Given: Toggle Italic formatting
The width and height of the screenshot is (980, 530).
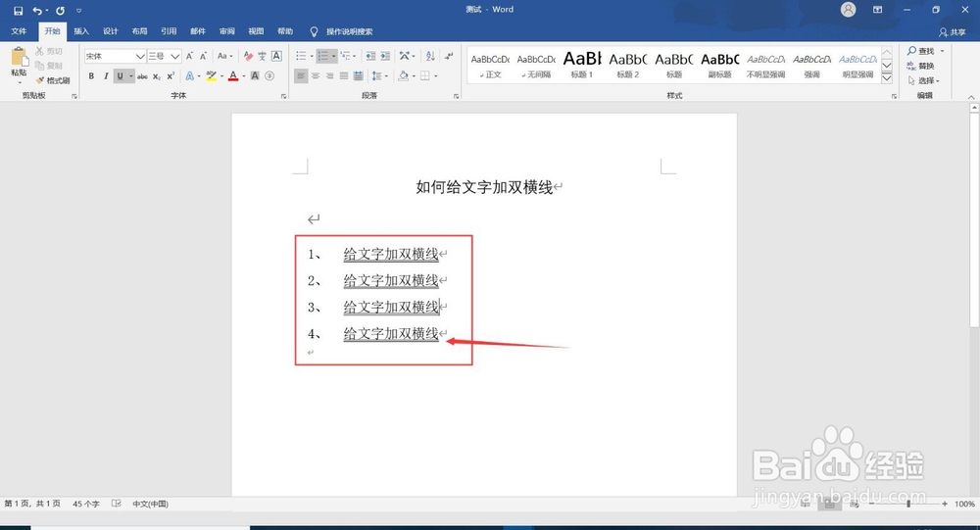Looking at the screenshot, I should pyautogui.click(x=106, y=76).
